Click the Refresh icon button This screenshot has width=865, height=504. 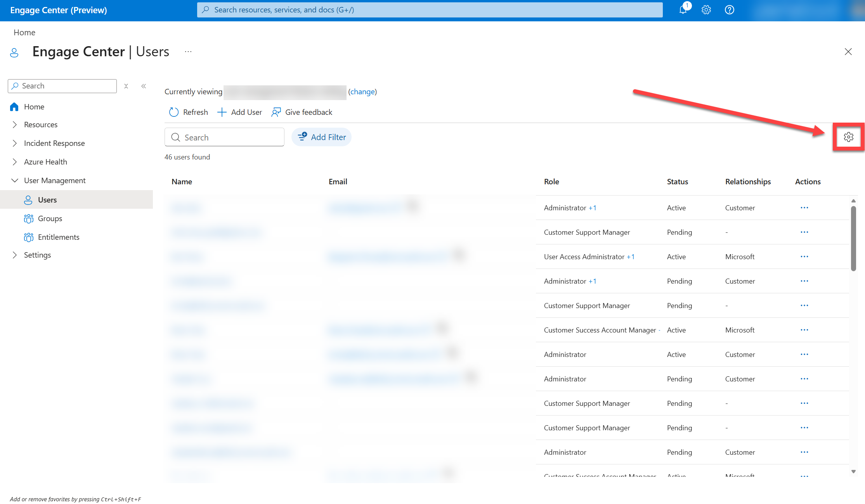[x=173, y=112]
